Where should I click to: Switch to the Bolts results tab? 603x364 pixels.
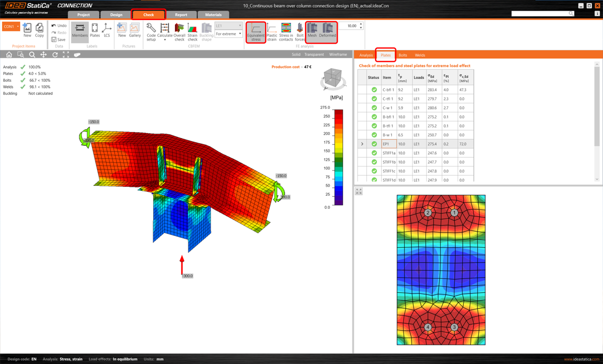click(x=403, y=55)
